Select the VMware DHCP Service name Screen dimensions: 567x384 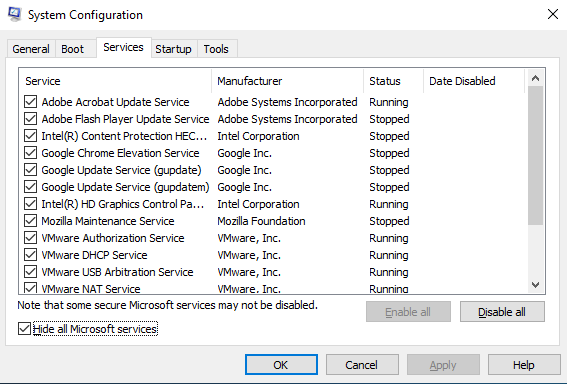point(94,255)
